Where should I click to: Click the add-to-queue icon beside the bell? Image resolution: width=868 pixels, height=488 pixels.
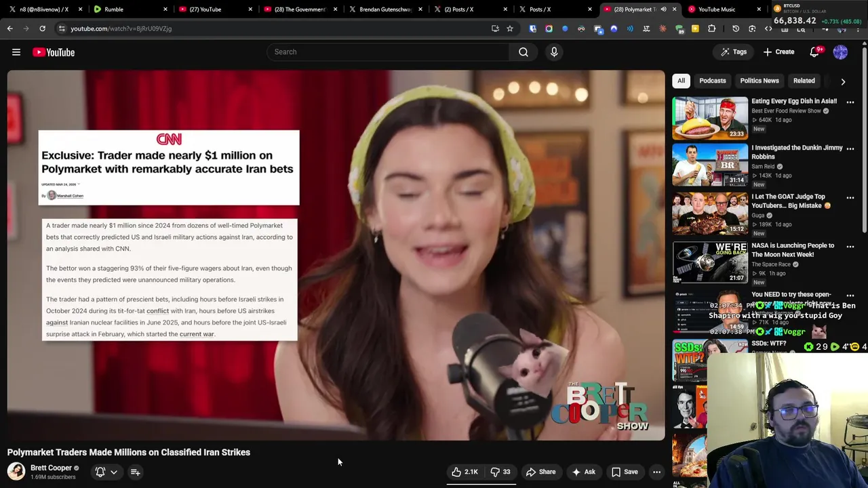click(x=135, y=472)
